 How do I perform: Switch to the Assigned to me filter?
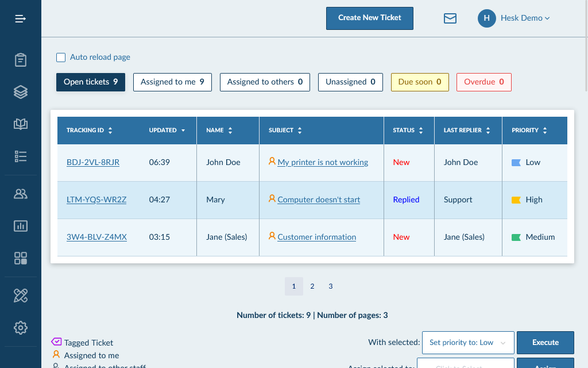coord(172,82)
